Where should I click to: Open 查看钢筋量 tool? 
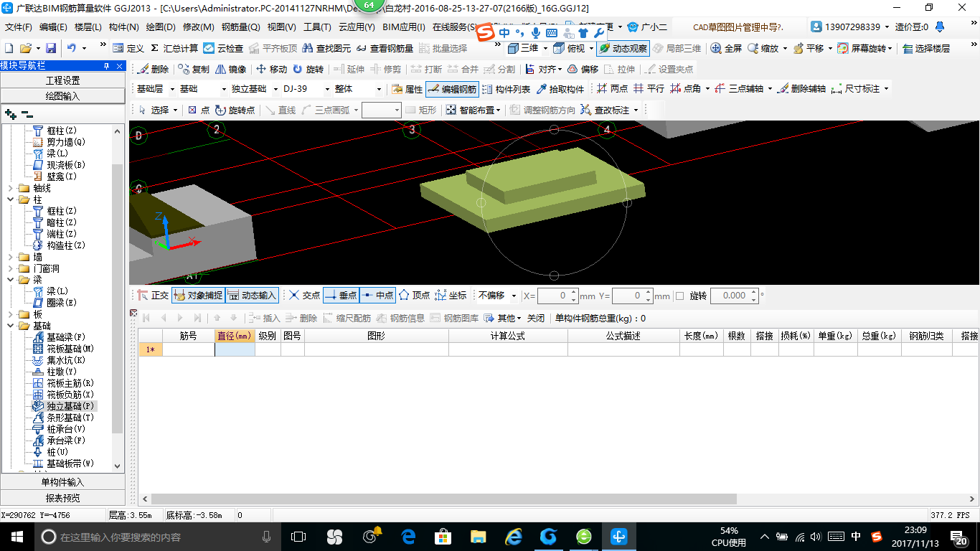(385, 48)
